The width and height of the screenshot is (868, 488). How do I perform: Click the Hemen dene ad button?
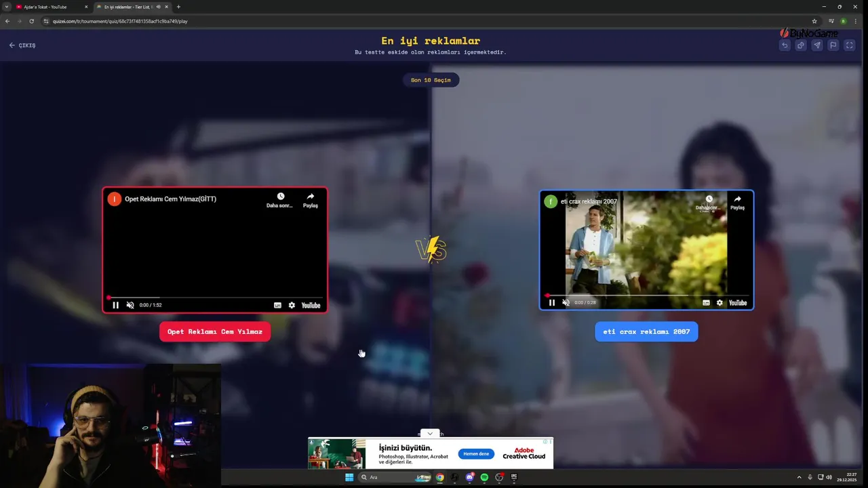coord(476,453)
